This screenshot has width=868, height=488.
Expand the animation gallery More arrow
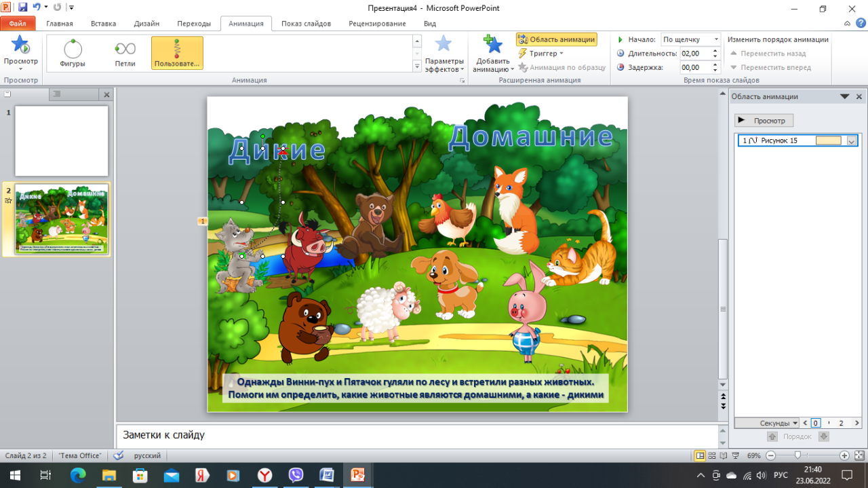[417, 66]
